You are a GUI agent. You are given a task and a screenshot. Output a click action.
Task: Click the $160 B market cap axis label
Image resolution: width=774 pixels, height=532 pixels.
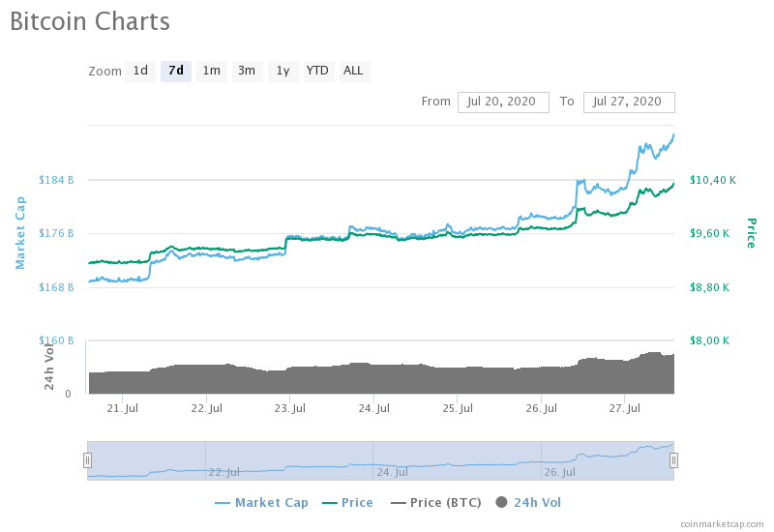click(56, 340)
